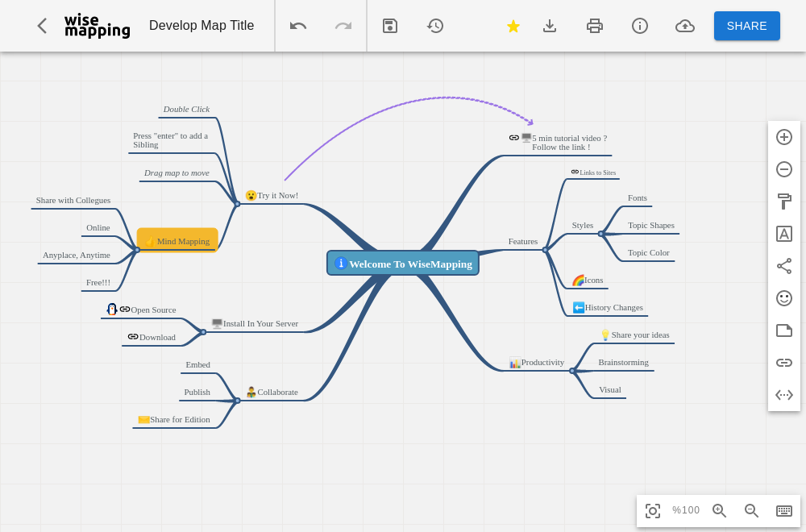806x532 pixels.
Task: Open the font style letter A tool
Action: [x=784, y=234]
